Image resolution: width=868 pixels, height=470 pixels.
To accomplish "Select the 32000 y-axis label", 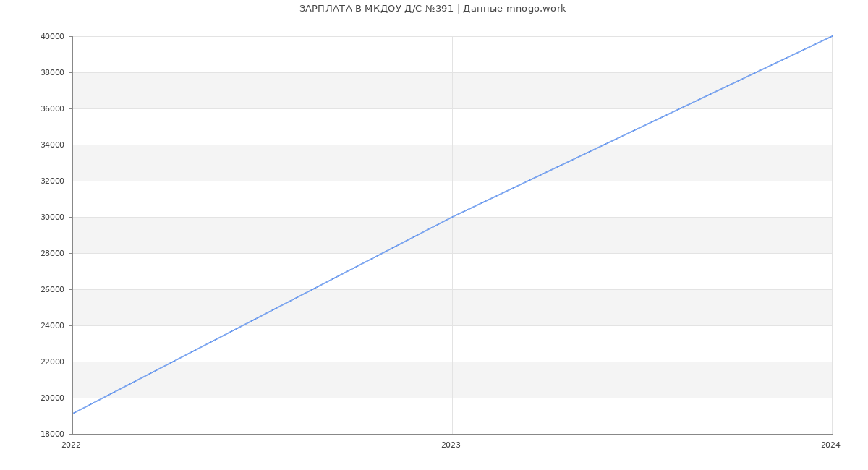I will pyautogui.click(x=54, y=181).
